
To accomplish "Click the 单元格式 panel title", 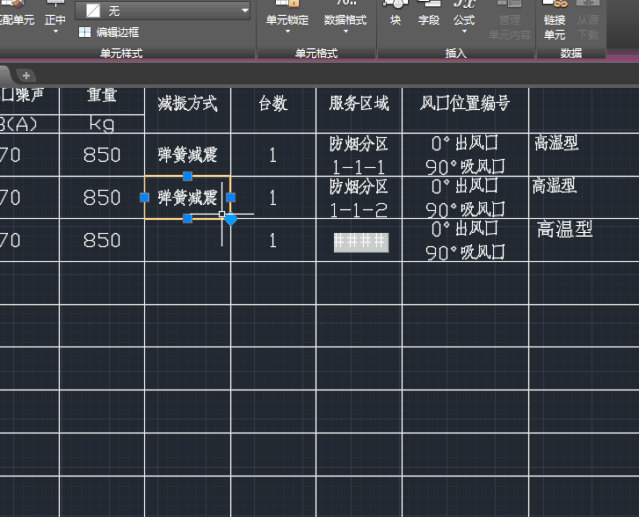I will tap(316, 53).
